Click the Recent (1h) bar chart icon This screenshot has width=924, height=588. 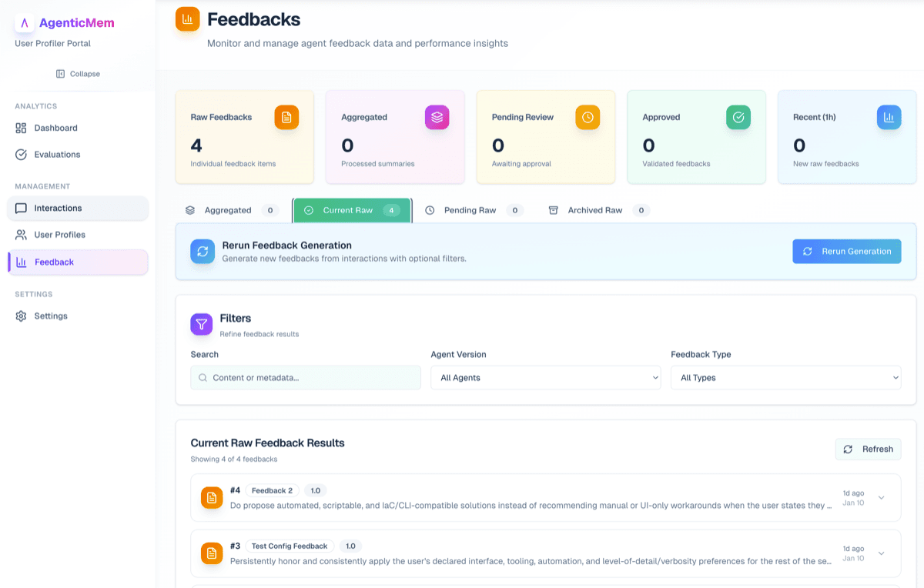[889, 117]
